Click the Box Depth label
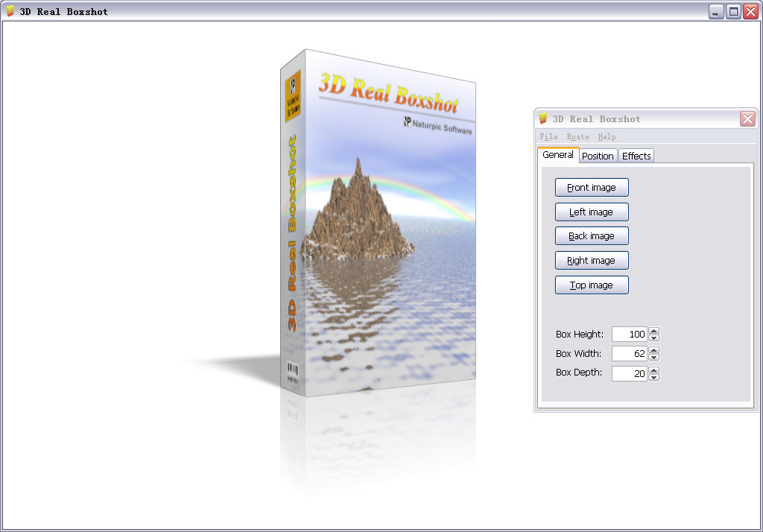The image size is (763, 532). (579, 373)
